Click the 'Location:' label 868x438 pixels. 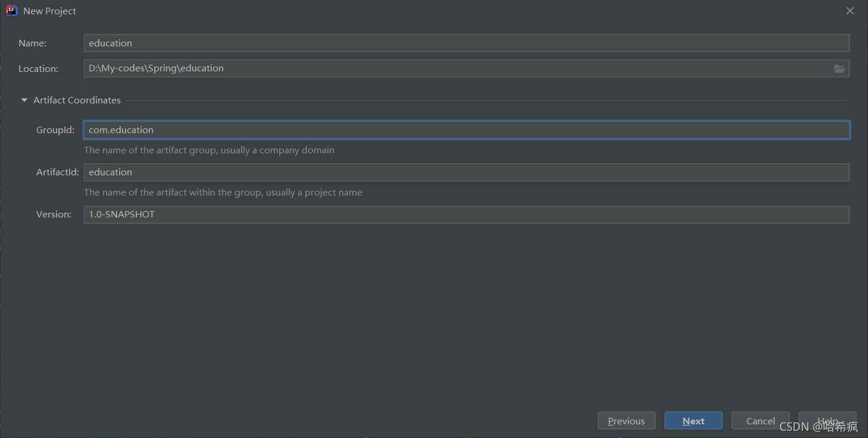pos(38,69)
